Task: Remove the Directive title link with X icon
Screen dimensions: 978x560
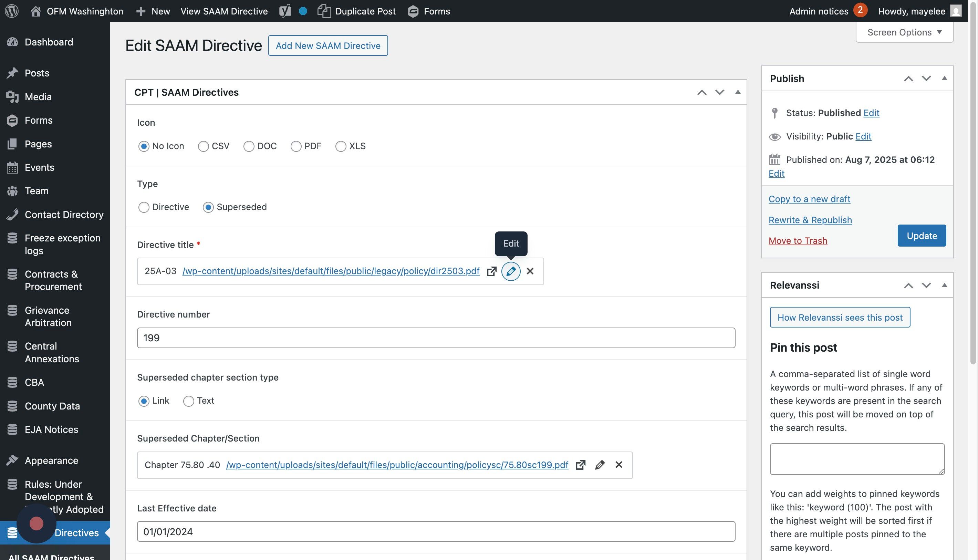Action: tap(530, 271)
